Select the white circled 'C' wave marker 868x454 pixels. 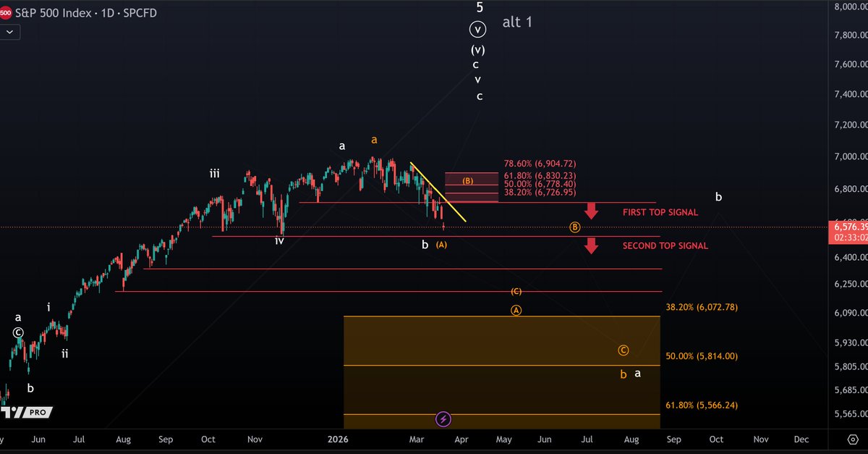point(18,333)
